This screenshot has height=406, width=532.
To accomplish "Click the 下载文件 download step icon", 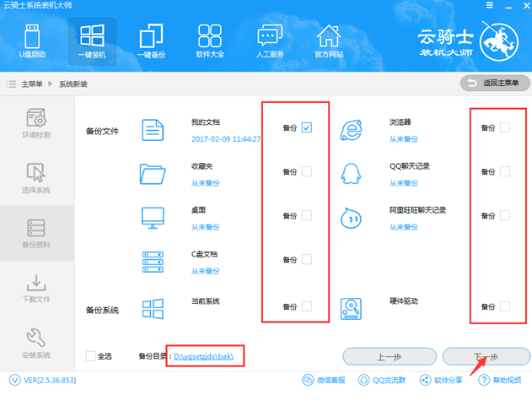I will (36, 283).
